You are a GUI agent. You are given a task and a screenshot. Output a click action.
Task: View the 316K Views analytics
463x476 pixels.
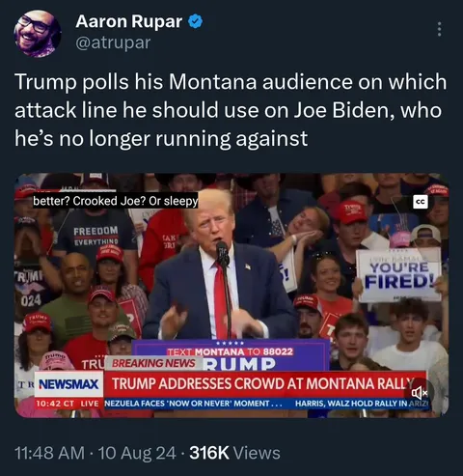click(234, 453)
